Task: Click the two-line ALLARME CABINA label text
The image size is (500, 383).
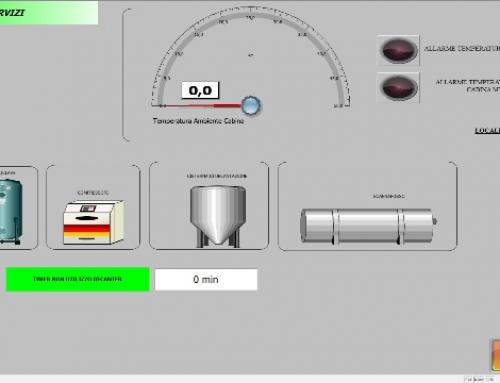Action: 468,86
